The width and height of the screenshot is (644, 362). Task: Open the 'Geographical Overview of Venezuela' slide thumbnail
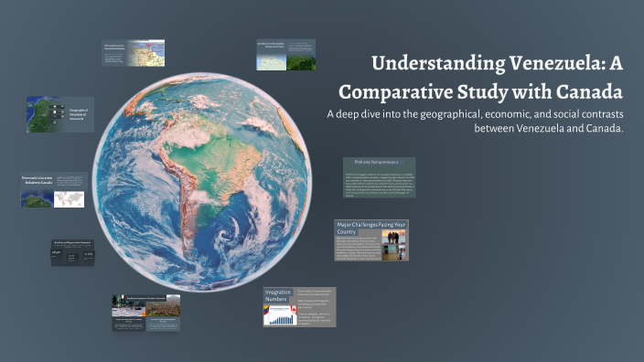pyautogui.click(x=60, y=114)
